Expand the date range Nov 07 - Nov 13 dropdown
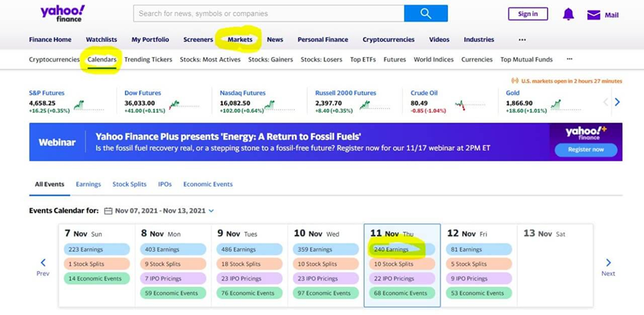This screenshot has height=315, width=644. pyautogui.click(x=211, y=210)
